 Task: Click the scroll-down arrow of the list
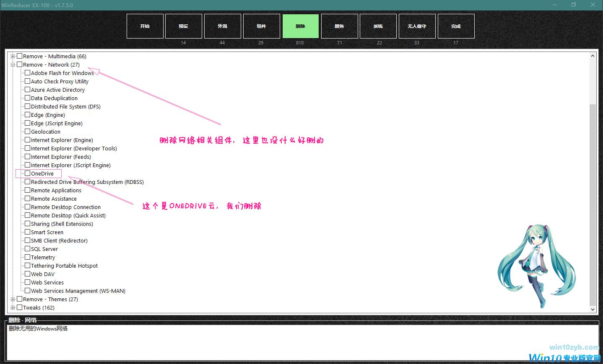pyautogui.click(x=593, y=310)
